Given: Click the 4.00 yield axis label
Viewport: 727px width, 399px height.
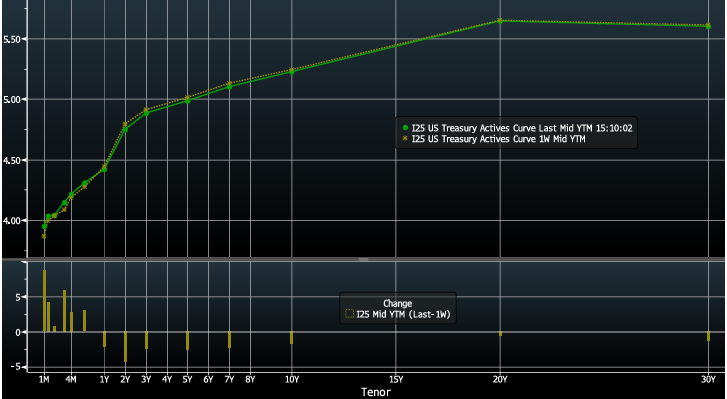Looking at the screenshot, I should pos(12,221).
